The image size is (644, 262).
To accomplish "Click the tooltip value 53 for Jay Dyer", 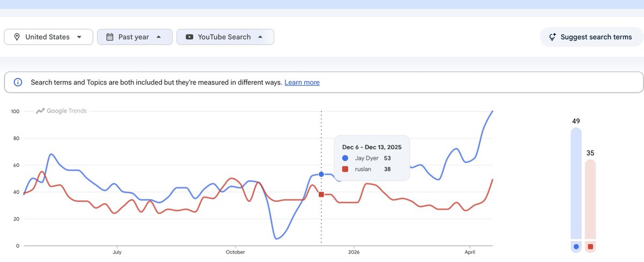I will coord(387,158).
